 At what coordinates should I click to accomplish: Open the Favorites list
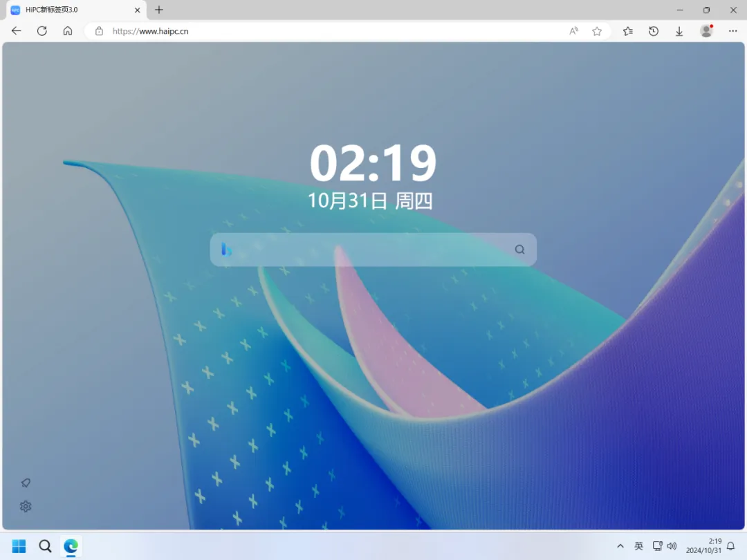(x=628, y=31)
